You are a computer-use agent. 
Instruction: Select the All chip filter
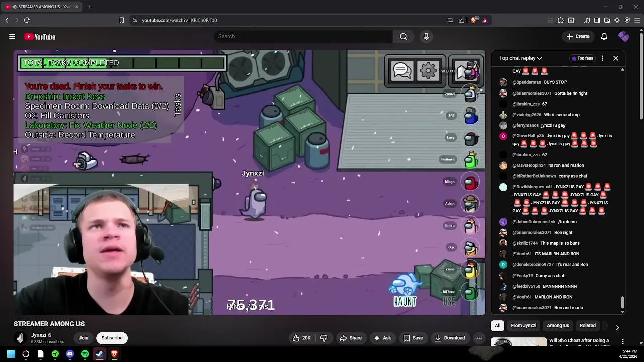point(497,325)
